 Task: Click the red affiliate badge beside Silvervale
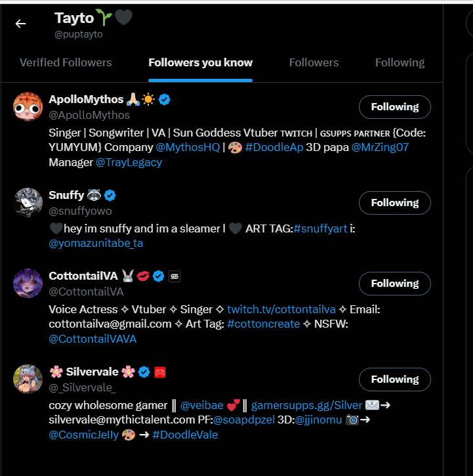point(160,372)
